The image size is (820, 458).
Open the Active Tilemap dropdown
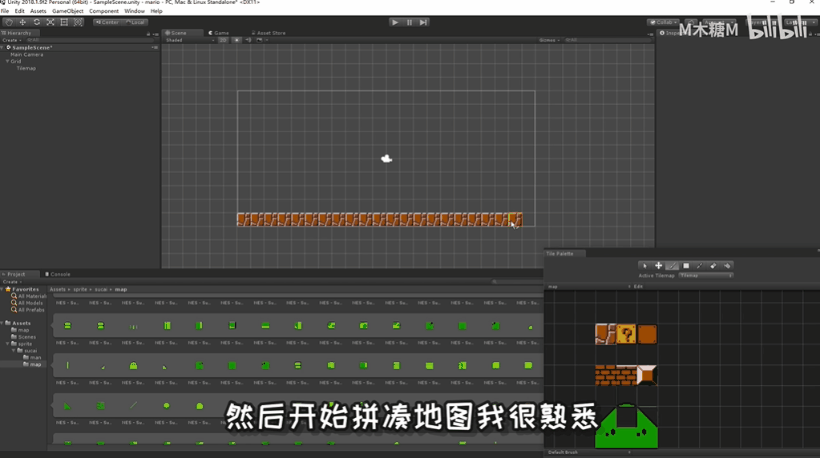click(706, 276)
